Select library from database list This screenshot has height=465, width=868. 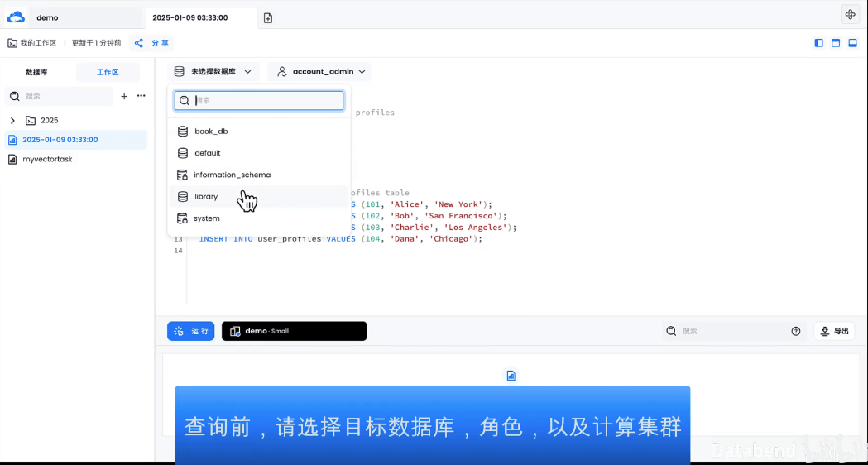[x=206, y=197]
